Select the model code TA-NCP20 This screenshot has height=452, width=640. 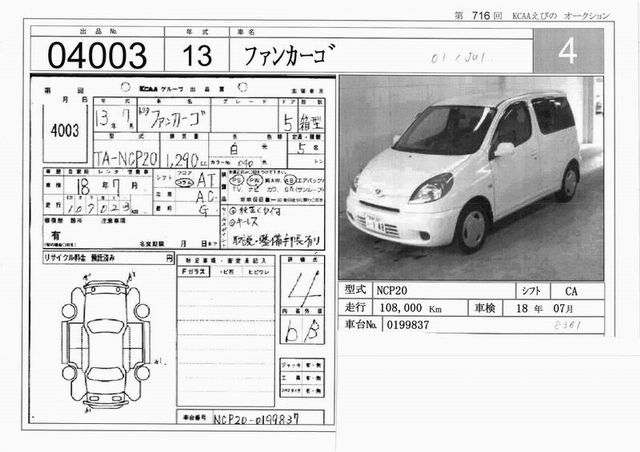[x=125, y=159]
